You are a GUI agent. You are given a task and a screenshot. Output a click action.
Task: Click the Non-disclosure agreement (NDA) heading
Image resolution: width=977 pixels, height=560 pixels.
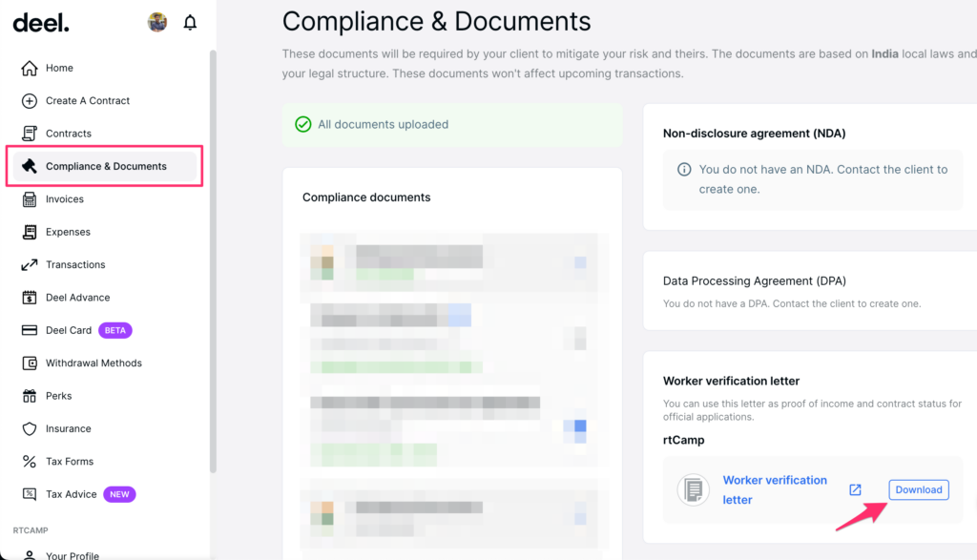(x=754, y=134)
